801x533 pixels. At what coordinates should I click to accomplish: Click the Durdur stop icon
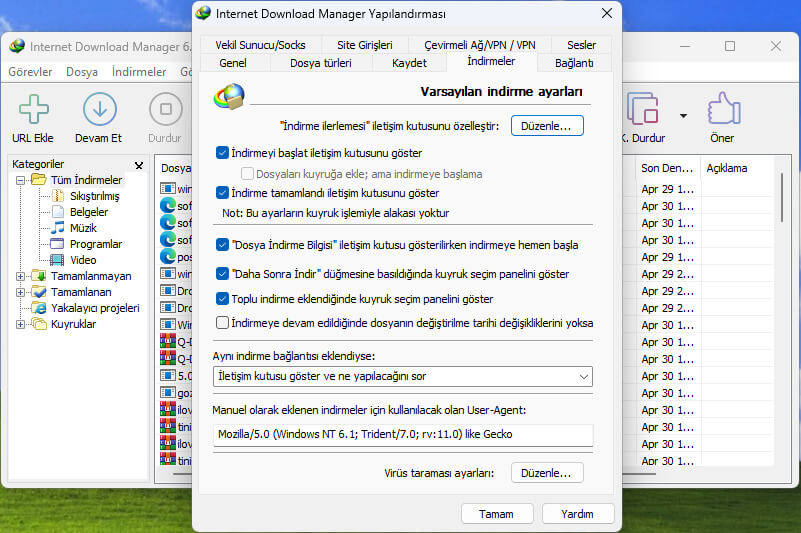point(166,109)
